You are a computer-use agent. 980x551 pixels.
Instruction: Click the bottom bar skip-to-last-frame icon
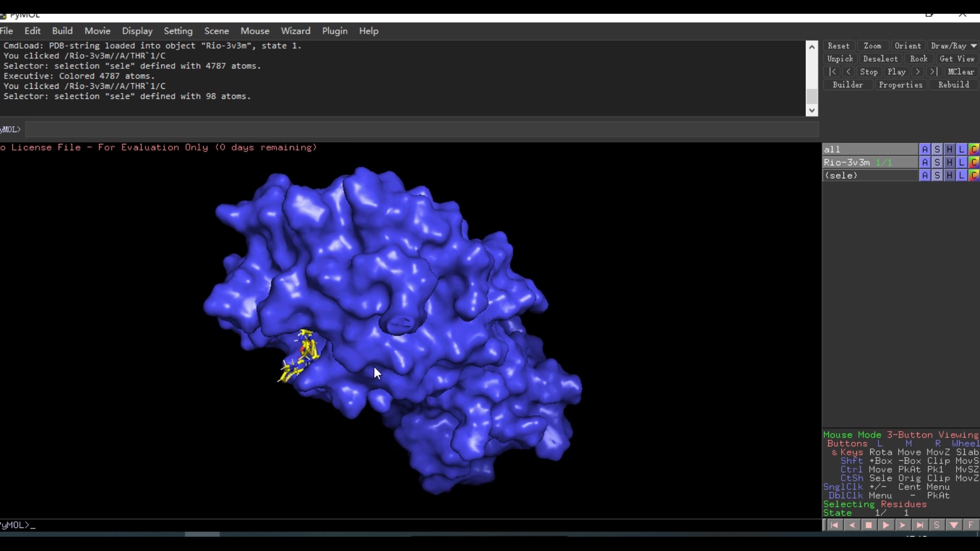coord(920,525)
